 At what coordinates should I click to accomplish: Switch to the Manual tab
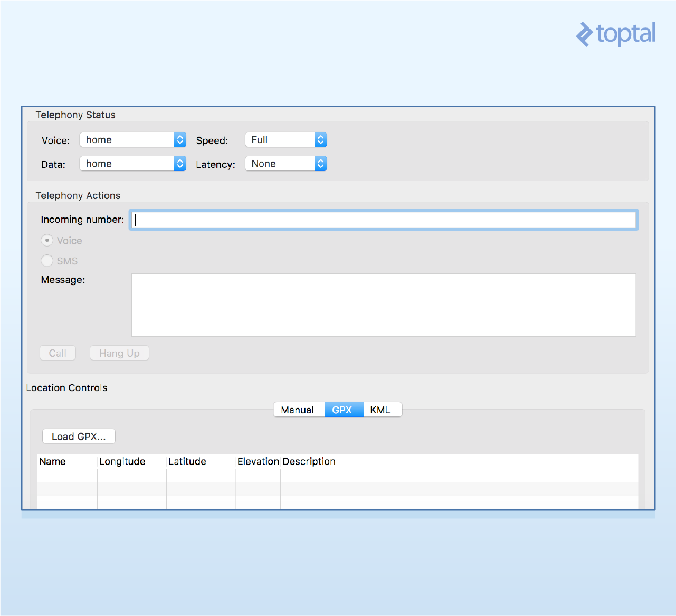pos(299,410)
